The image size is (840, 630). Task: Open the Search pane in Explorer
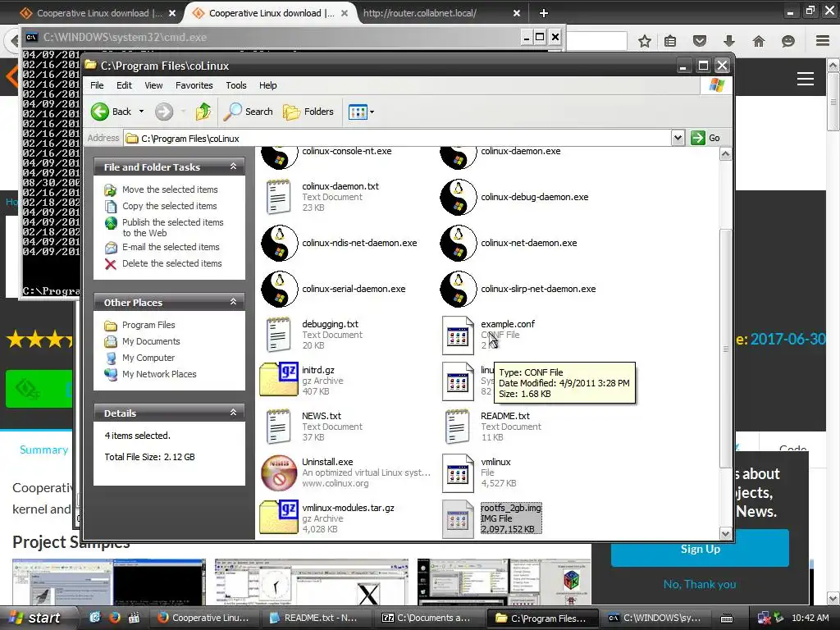pyautogui.click(x=248, y=112)
